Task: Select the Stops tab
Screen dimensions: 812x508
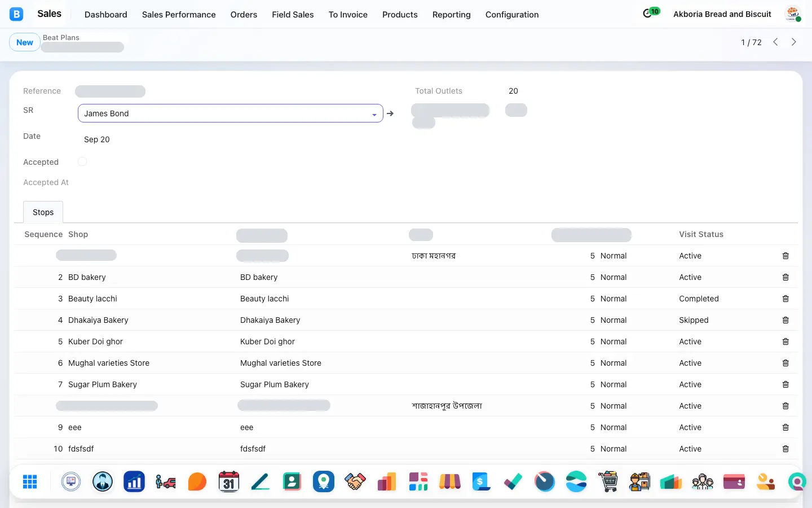Action: 43,212
